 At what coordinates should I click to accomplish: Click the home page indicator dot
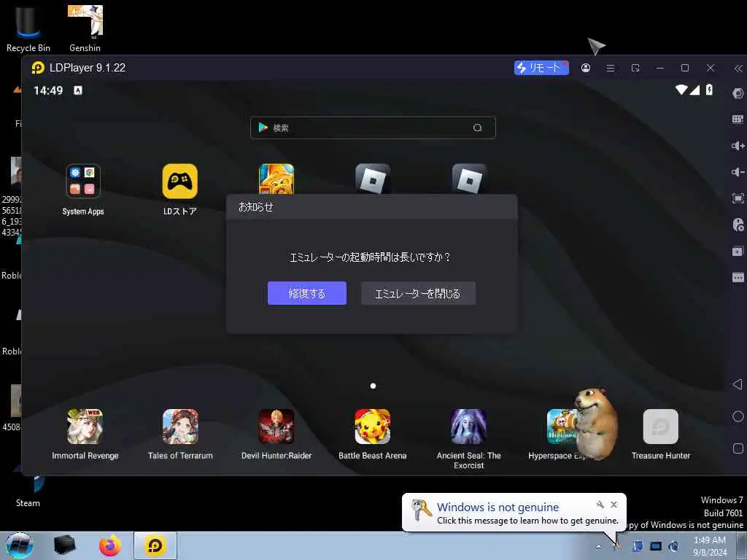point(373,386)
